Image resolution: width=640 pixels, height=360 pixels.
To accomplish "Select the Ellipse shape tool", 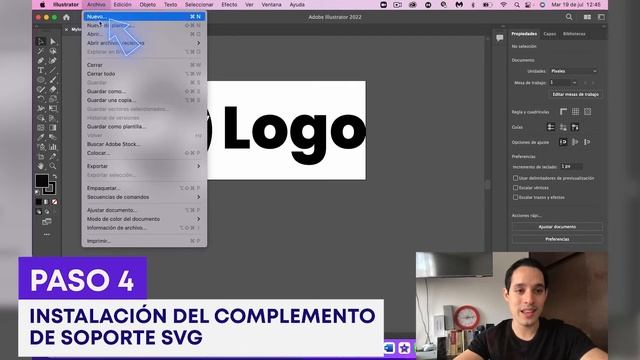I will [x=41, y=80].
